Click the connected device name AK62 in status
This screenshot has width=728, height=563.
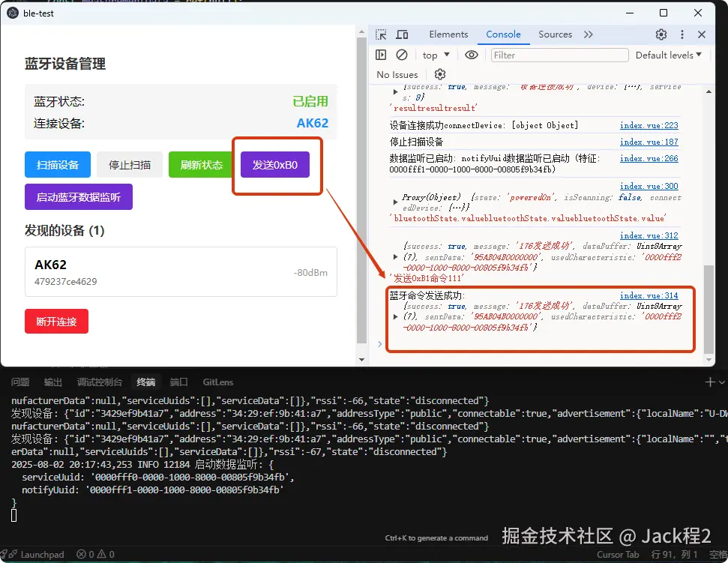pyautogui.click(x=312, y=123)
